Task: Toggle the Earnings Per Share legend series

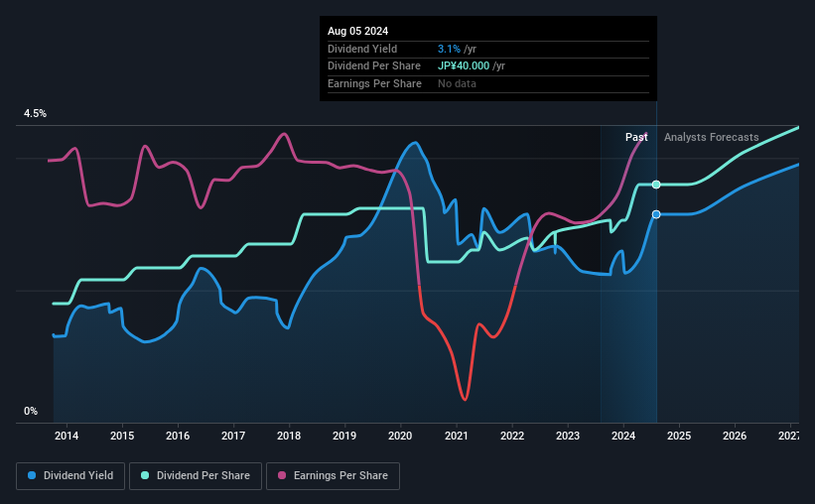Action: pyautogui.click(x=333, y=475)
